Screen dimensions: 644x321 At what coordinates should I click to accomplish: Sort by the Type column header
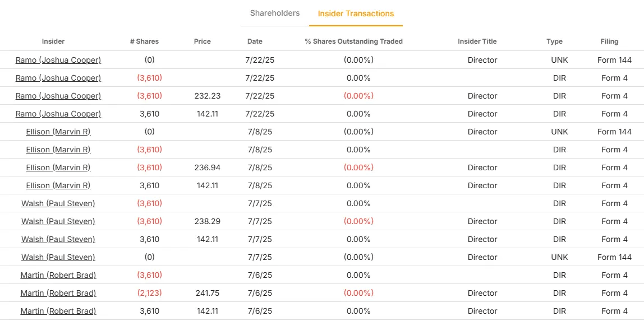click(554, 41)
